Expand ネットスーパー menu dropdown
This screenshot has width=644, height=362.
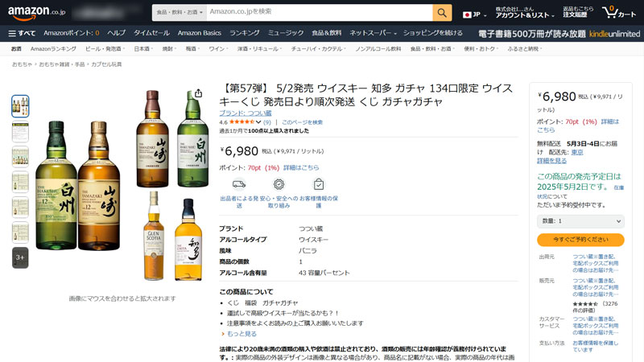[373, 33]
